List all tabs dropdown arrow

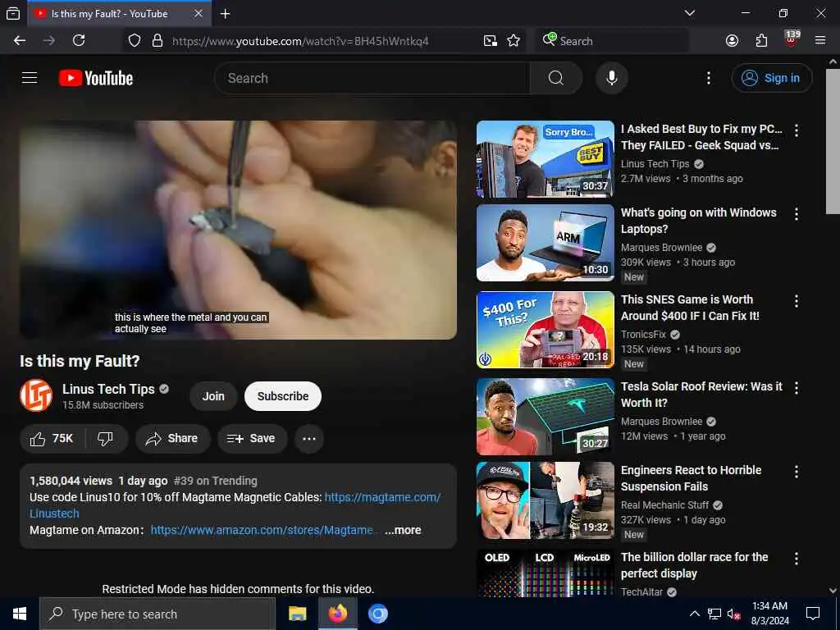[x=689, y=13]
